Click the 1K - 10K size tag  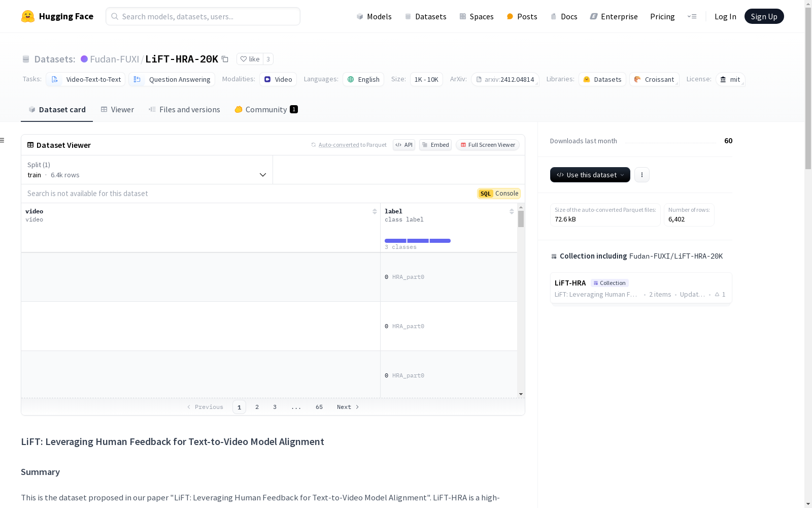tap(426, 79)
